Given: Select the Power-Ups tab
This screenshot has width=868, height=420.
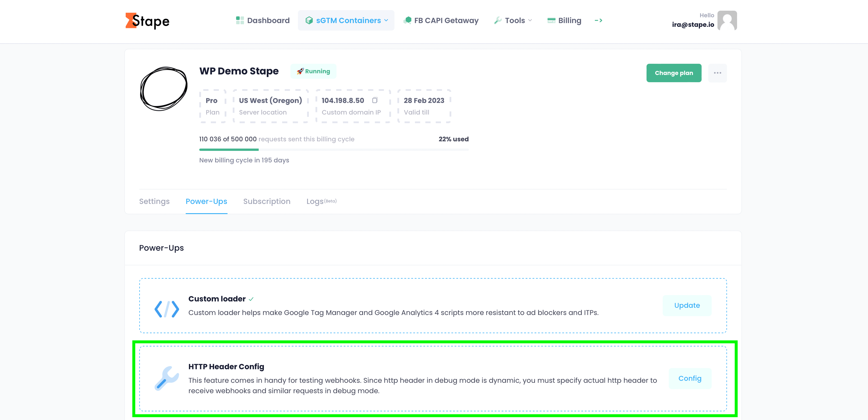Looking at the screenshot, I should click(206, 201).
